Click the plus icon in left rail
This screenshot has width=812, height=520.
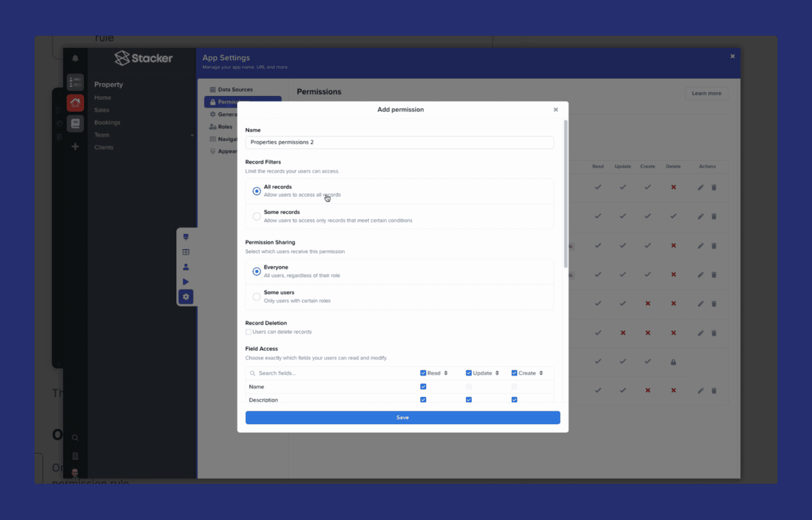[75, 147]
